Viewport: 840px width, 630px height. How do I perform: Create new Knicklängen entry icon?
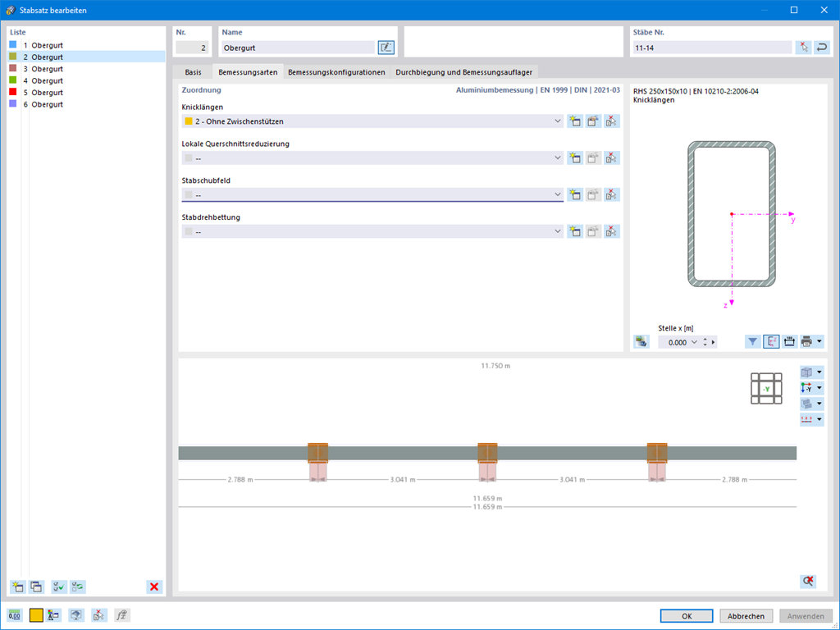coord(575,121)
